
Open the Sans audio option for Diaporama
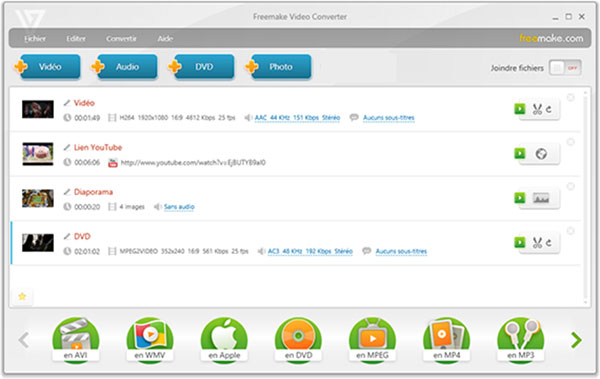179,207
